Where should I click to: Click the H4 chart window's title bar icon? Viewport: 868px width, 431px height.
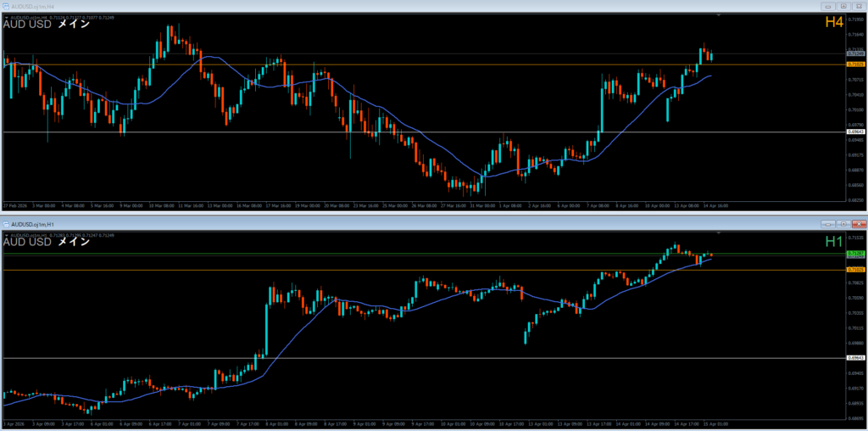(5, 6)
